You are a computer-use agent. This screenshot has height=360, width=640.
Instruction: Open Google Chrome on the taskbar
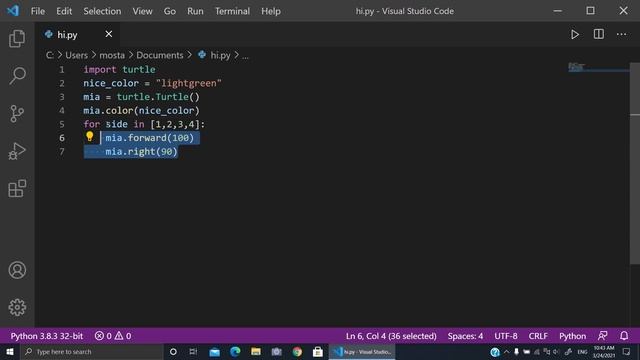[x=297, y=351]
